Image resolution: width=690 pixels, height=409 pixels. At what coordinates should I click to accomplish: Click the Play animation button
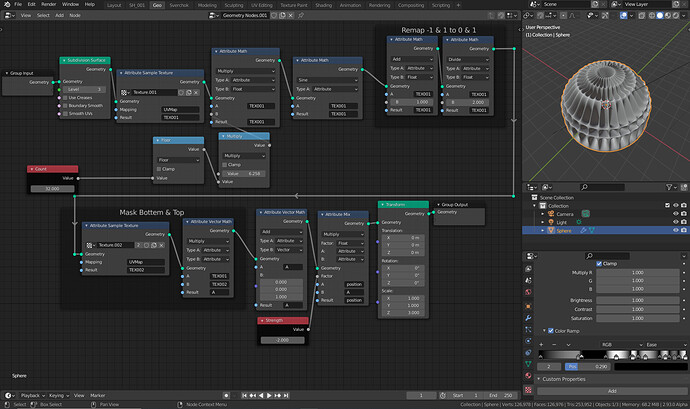click(269, 395)
